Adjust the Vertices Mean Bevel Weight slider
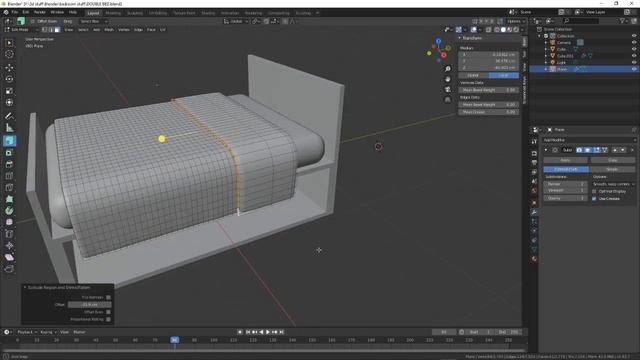The image size is (640, 360). [488, 90]
